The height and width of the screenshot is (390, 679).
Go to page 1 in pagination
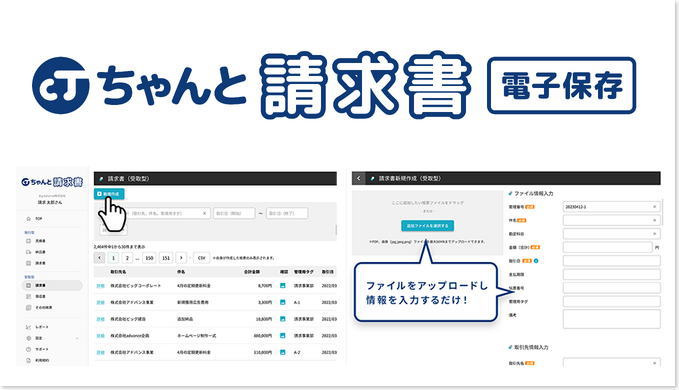113,258
